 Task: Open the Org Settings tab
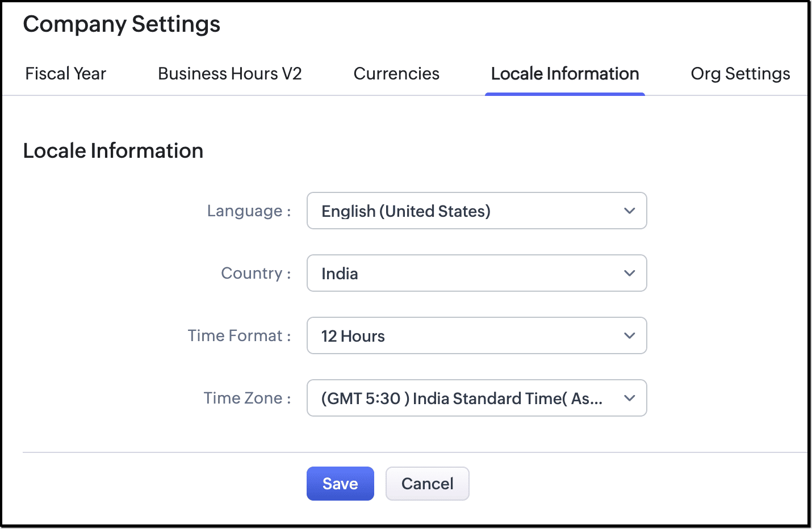click(740, 74)
